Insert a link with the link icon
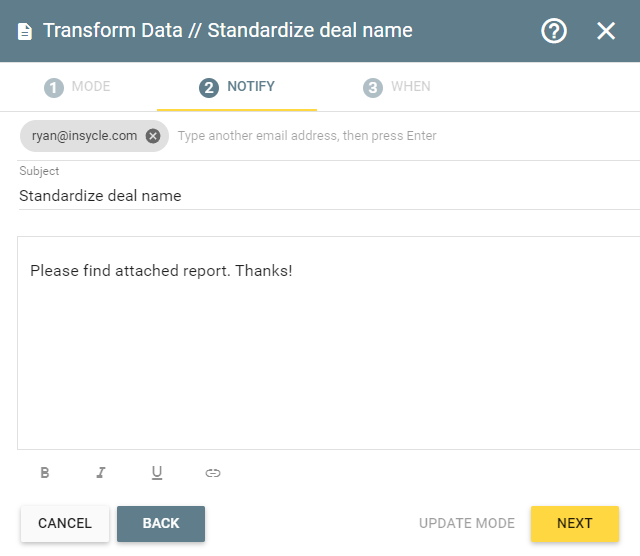The height and width of the screenshot is (556, 640). (213, 473)
